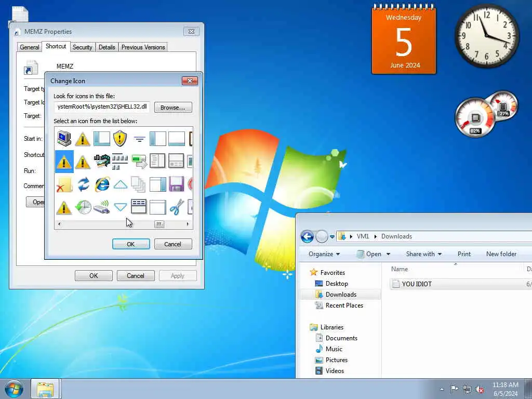This screenshot has height=399, width=532.
Task: Open the Details tab
Action: pos(107,47)
